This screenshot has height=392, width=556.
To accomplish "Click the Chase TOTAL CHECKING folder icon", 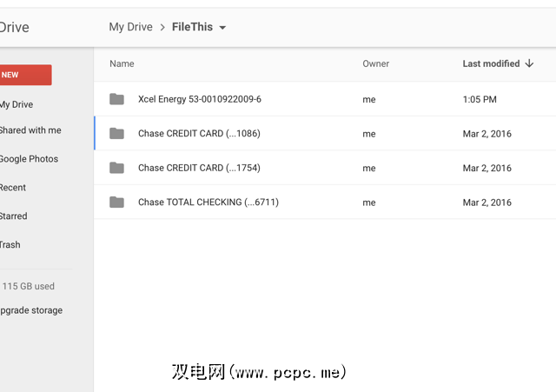I will (116, 203).
